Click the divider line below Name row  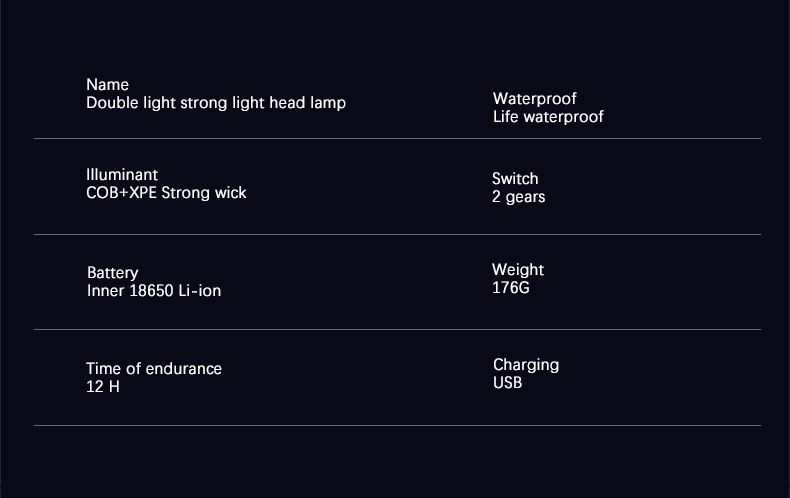click(x=397, y=138)
